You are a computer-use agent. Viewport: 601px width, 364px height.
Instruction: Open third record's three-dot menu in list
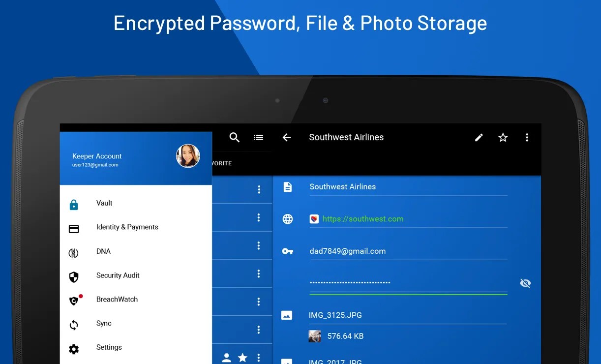(259, 245)
